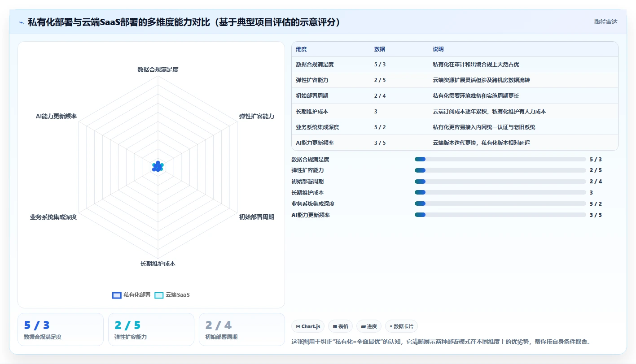The width and height of the screenshot is (636, 364).
Task: Click the radar axis label 弹性扩容能力
Action: coord(257,116)
